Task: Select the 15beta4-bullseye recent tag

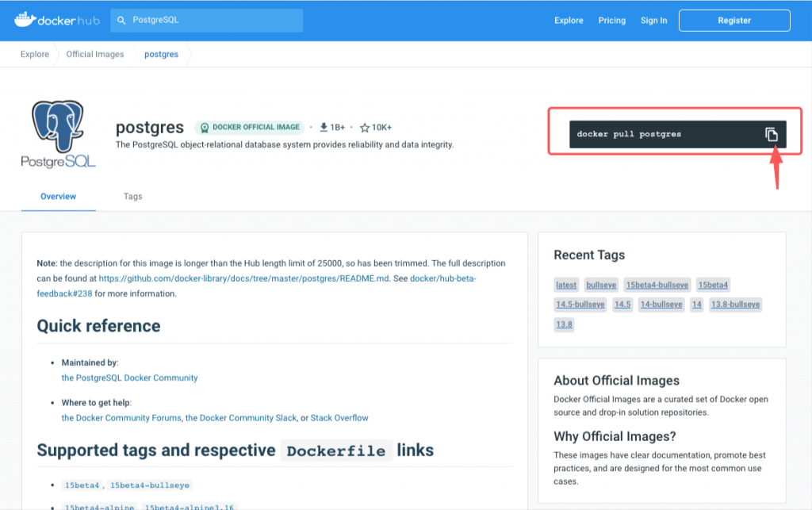Action: pos(657,285)
